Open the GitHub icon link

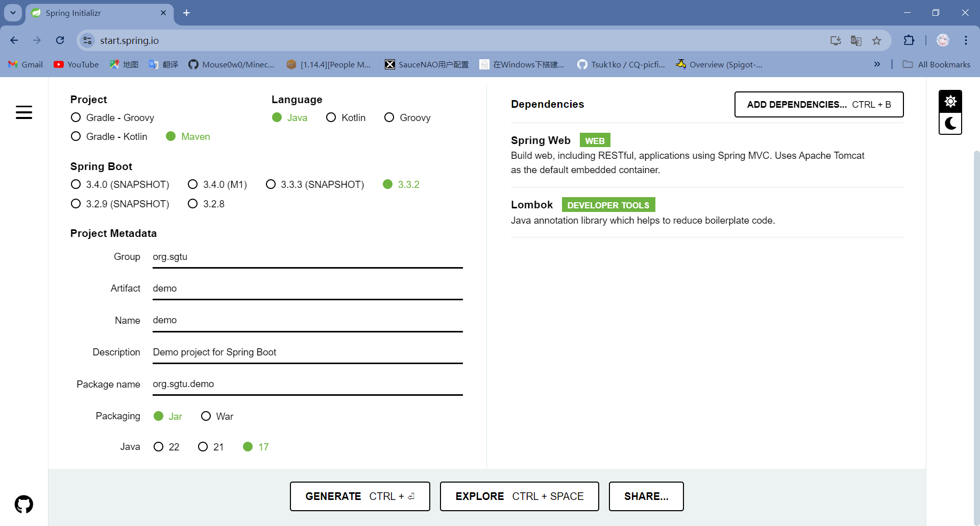24,505
